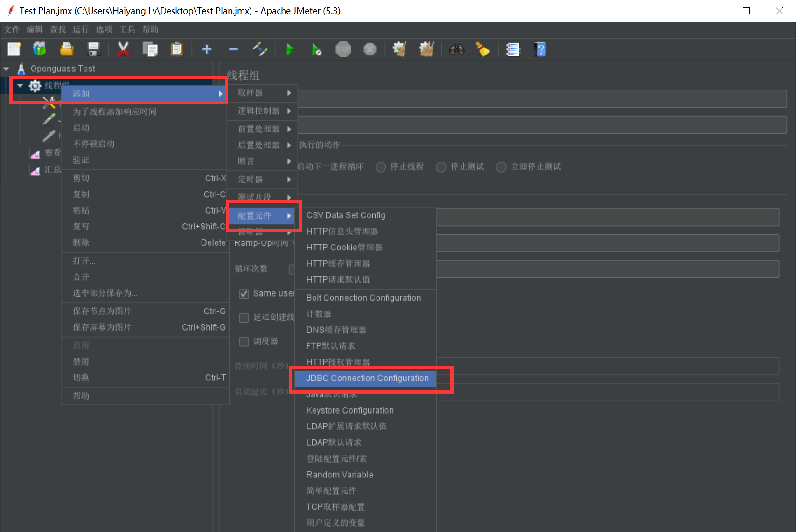Image resolution: width=796 pixels, height=532 pixels.
Task: Open the 查找 menu
Action: [x=58, y=29]
